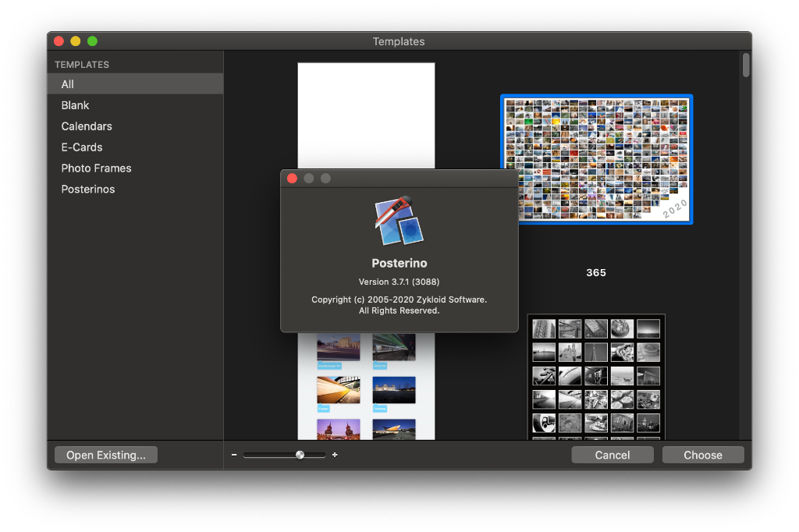Minimize the Templates window
Viewport: 799px width, 532px height.
76,41
